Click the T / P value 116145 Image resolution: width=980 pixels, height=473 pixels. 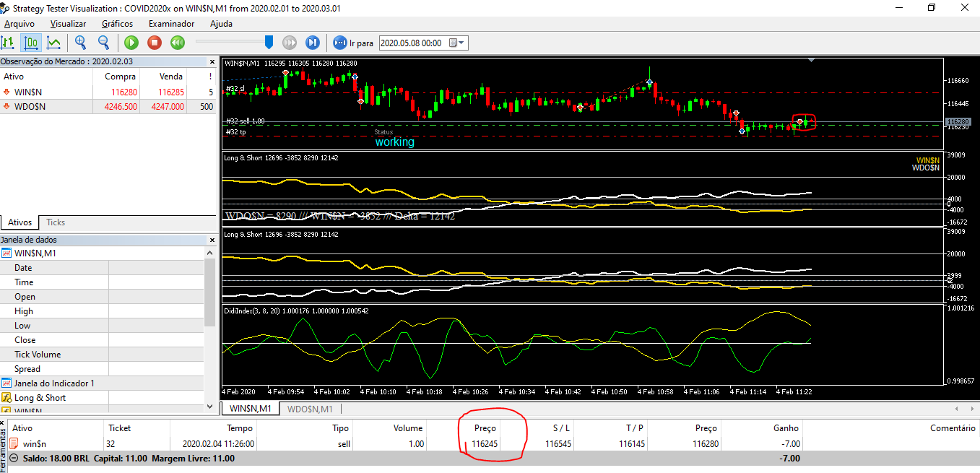click(x=632, y=443)
